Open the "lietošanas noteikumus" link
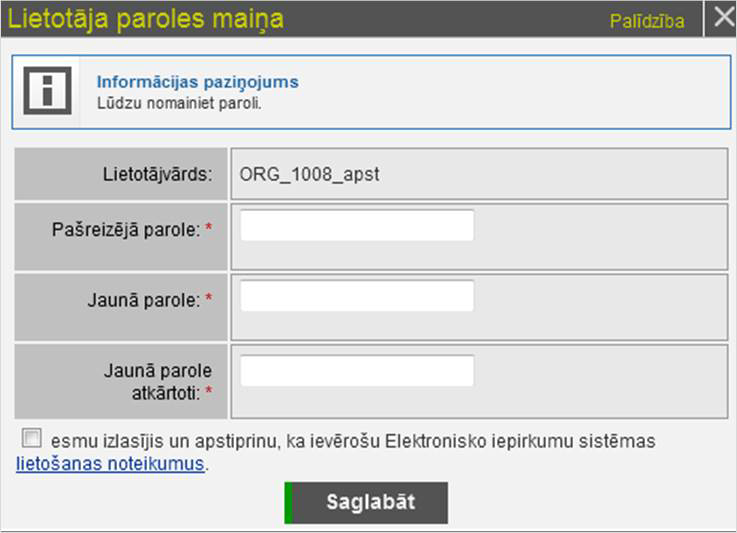The width and height of the screenshot is (737, 533). tap(110, 464)
